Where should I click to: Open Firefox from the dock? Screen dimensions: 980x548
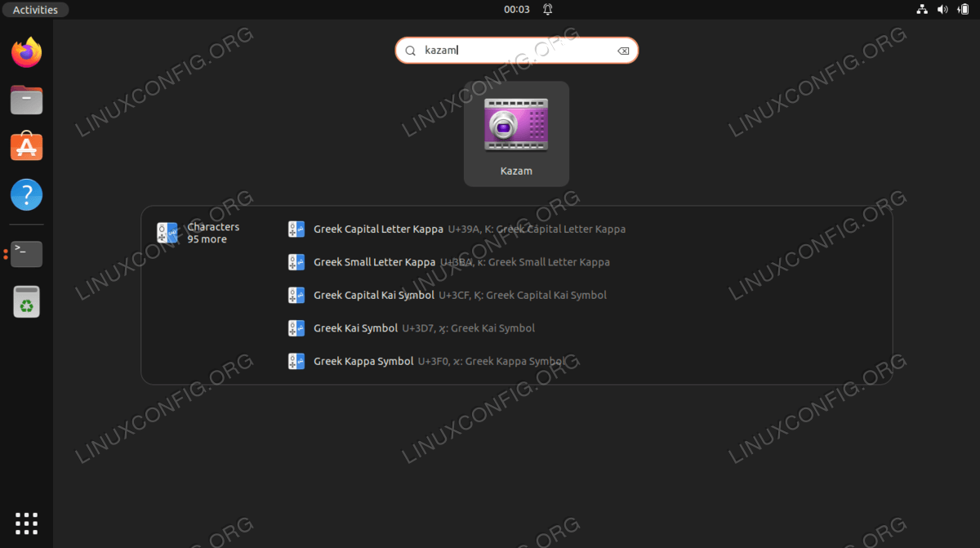27,53
